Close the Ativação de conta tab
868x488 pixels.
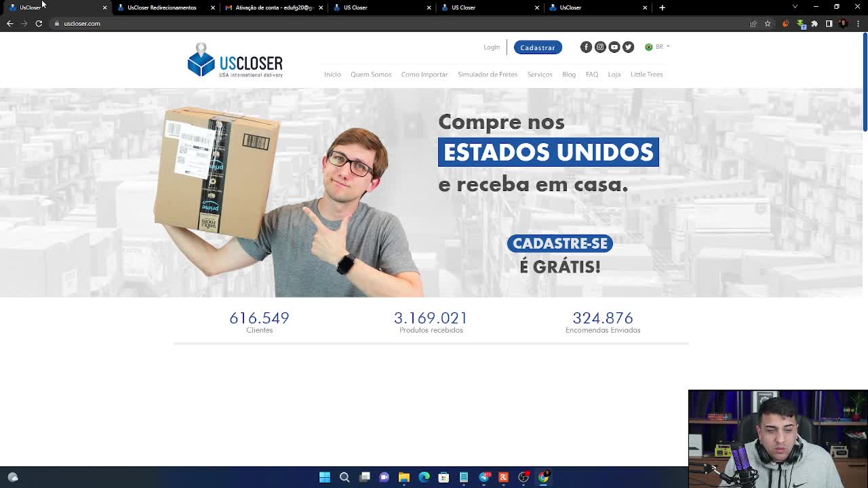(321, 7)
